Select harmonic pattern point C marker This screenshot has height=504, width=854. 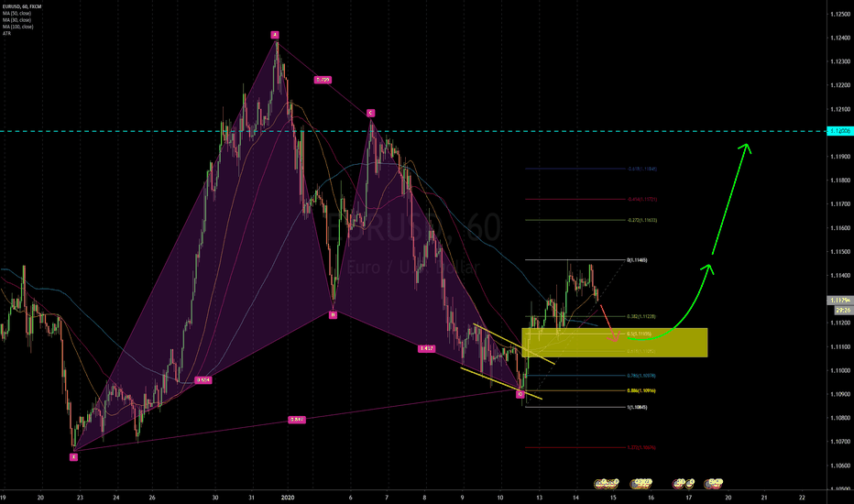click(x=370, y=113)
